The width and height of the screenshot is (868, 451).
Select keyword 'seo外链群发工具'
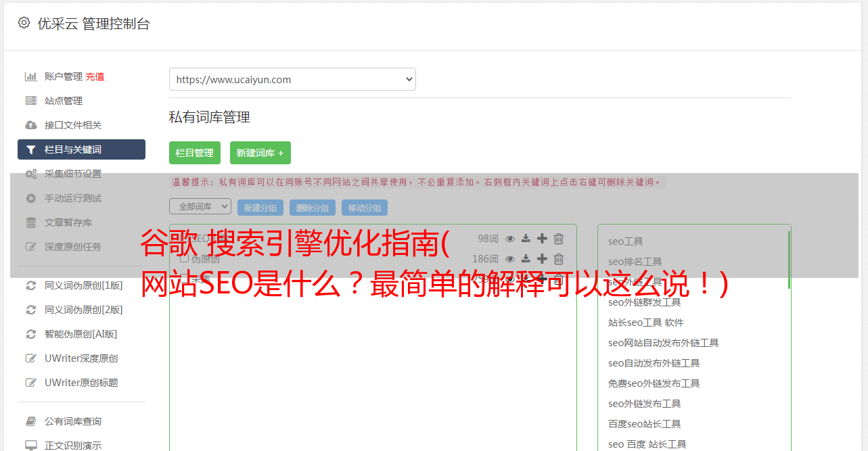(645, 302)
